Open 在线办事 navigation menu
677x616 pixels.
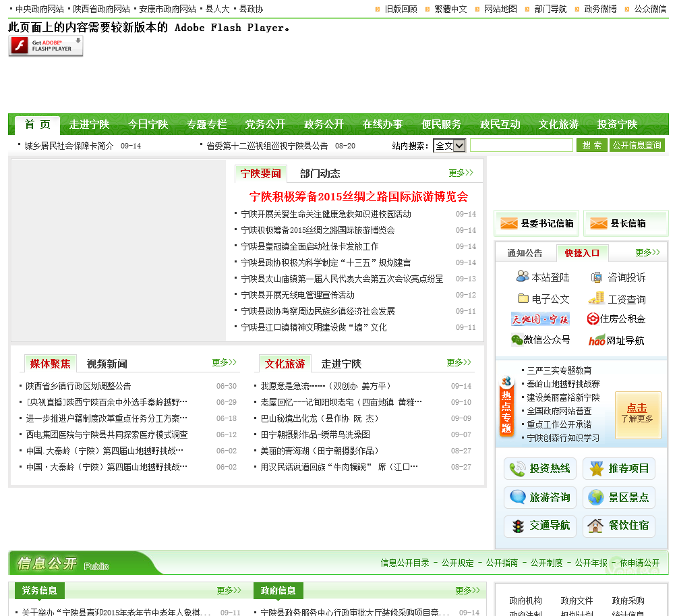point(382,125)
